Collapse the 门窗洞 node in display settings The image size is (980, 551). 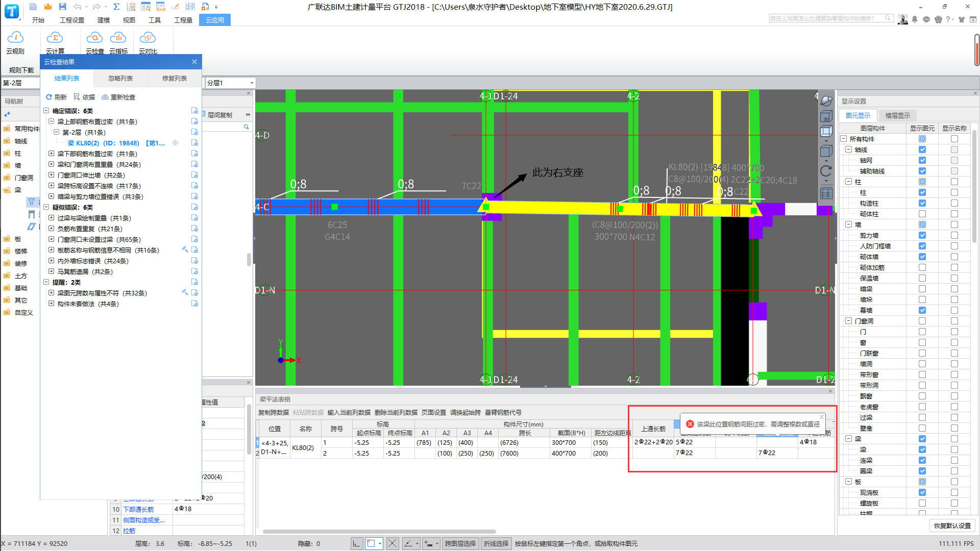849,321
